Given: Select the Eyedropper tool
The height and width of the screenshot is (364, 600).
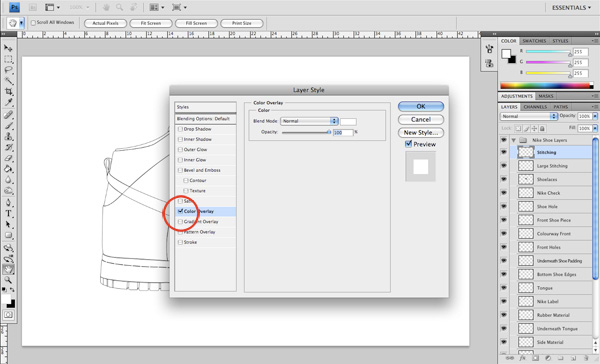Looking at the screenshot, I should [x=8, y=102].
